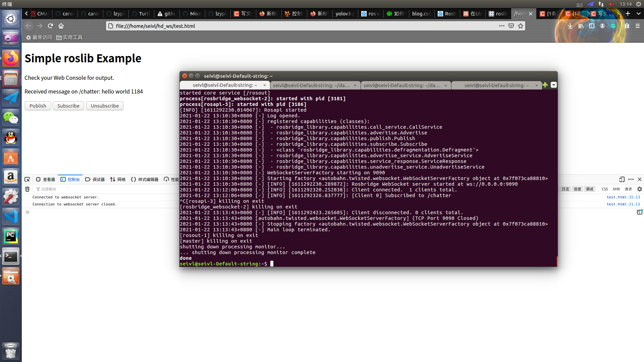Screen dimensions: 644x362
Task: Open responsive design mode icon
Action: (622, 179)
